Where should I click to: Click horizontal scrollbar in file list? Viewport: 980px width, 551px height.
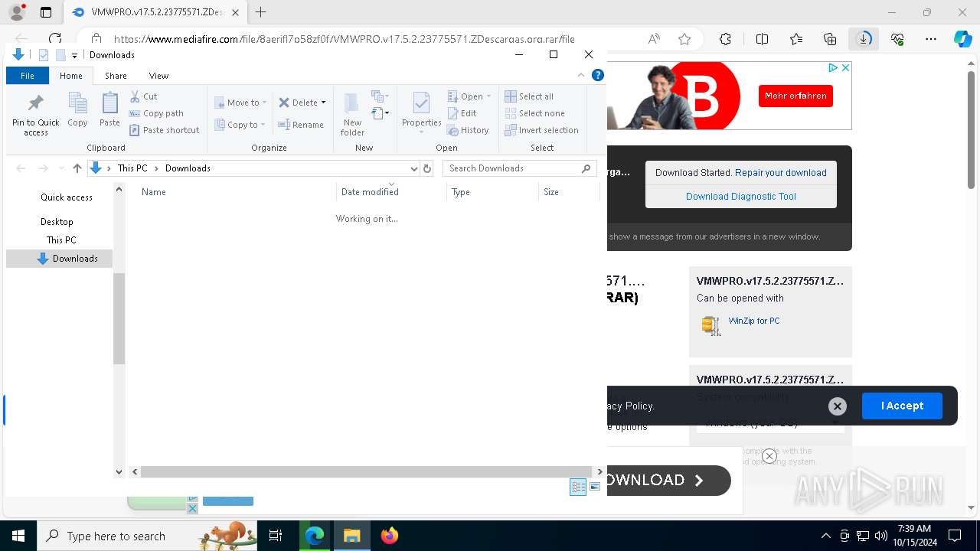[x=367, y=472]
